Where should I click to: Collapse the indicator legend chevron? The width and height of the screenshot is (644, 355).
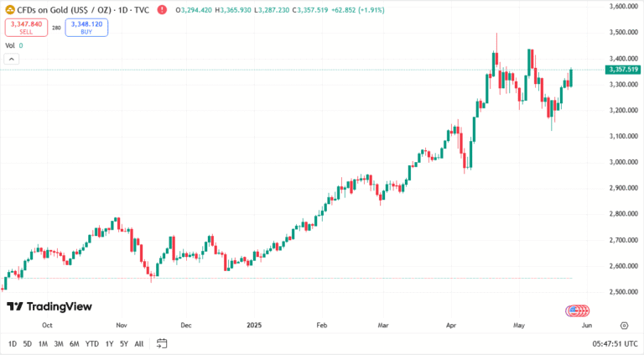point(12,59)
